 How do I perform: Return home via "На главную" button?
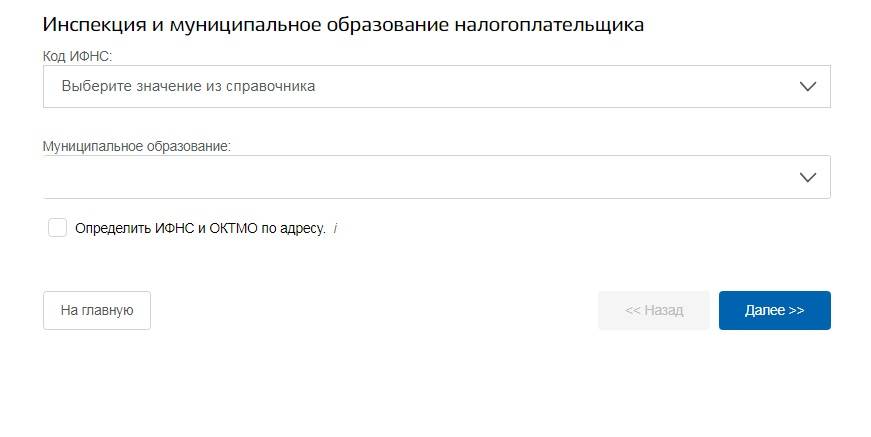click(97, 310)
